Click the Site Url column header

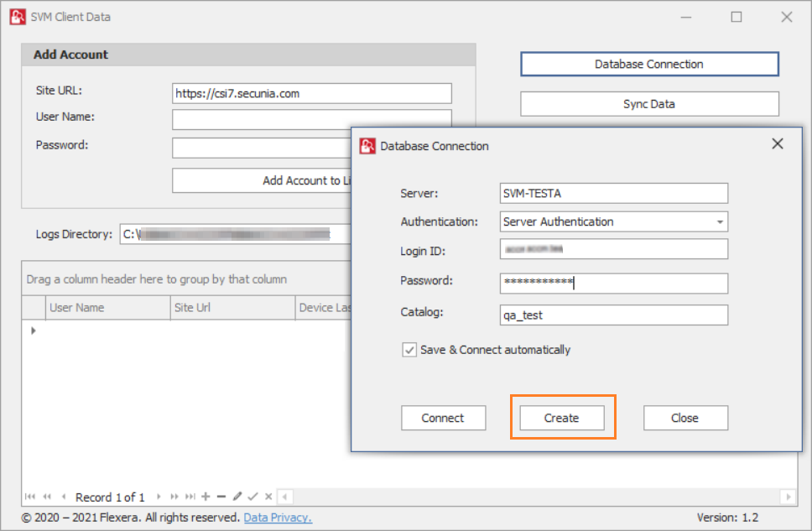(232, 308)
